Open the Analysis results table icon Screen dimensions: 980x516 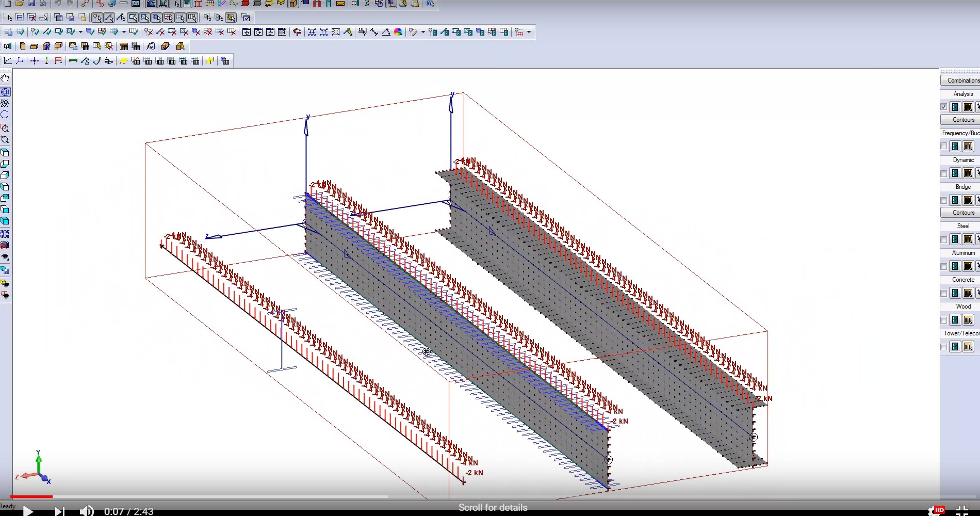(x=968, y=107)
